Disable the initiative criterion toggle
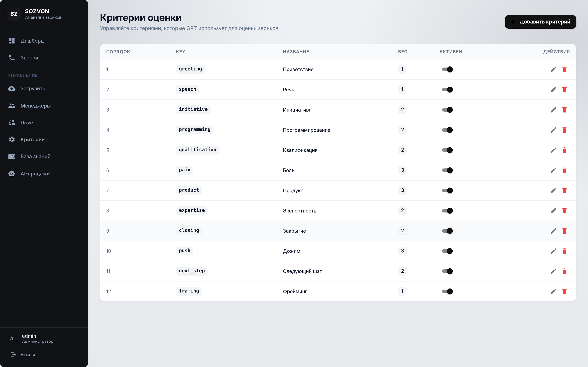 (447, 110)
